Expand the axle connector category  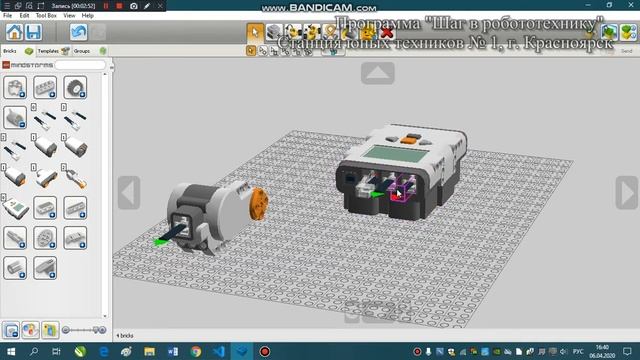click(x=15, y=238)
